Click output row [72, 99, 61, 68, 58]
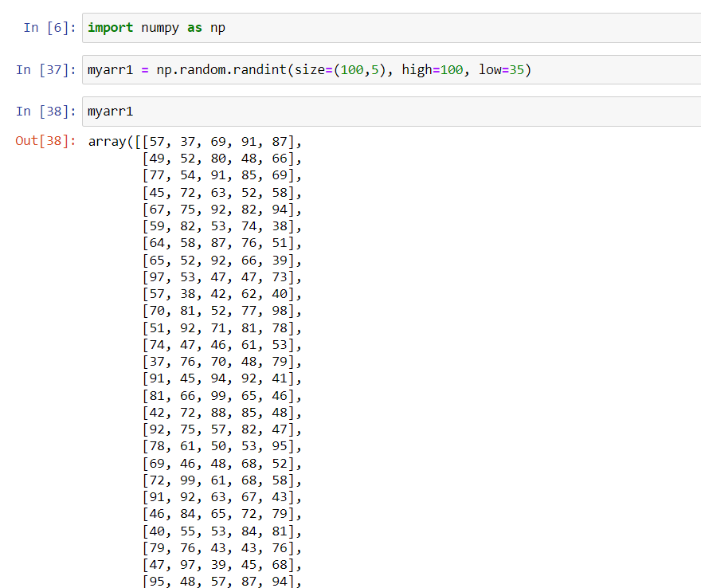 pyautogui.click(x=221, y=480)
